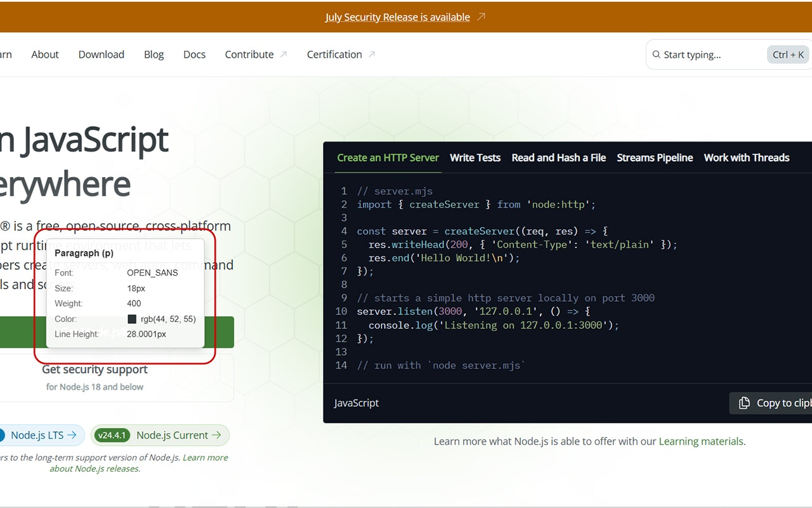Image resolution: width=812 pixels, height=508 pixels.
Task: Click the arrow icon in Node.js Current pill
Action: coord(216,435)
